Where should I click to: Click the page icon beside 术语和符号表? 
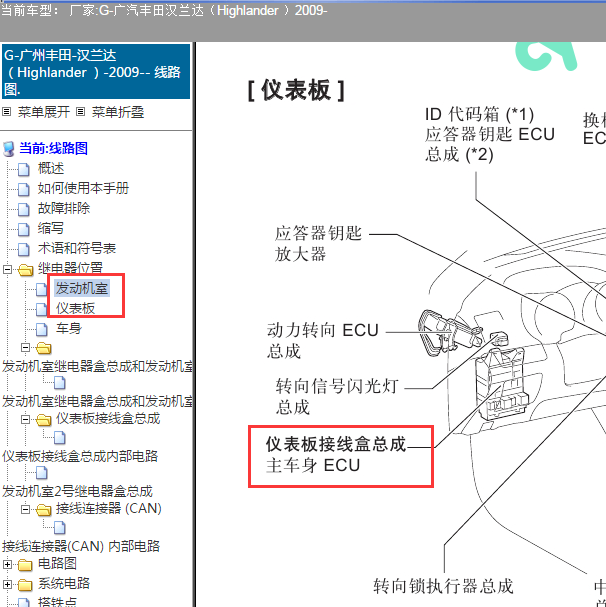[24, 250]
